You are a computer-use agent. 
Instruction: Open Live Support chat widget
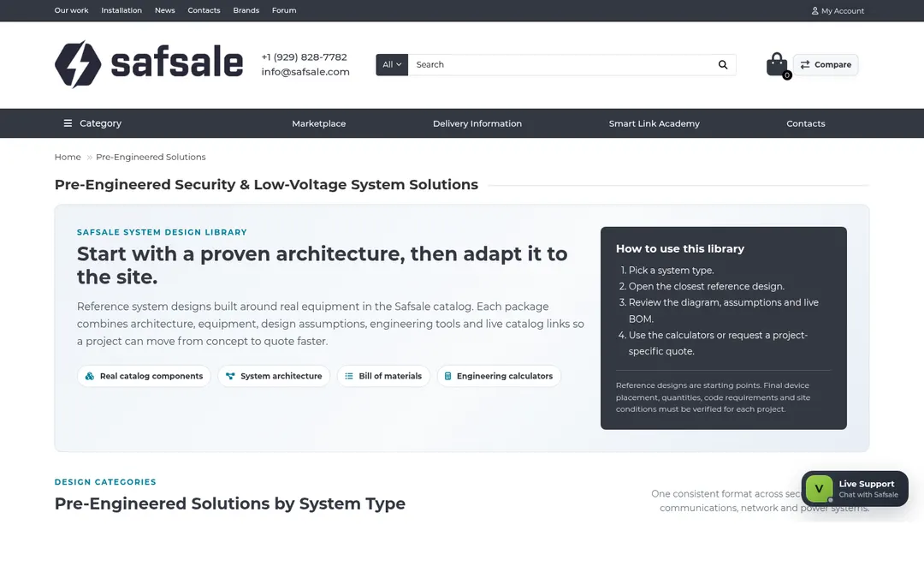(x=855, y=489)
